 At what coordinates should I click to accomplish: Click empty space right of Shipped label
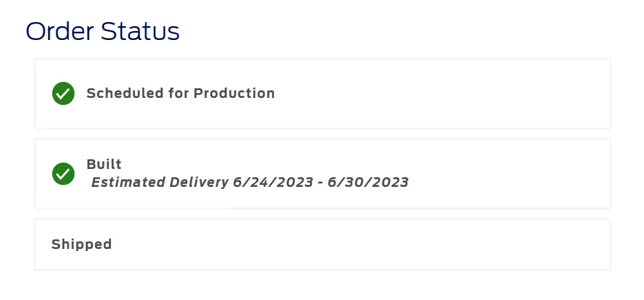coord(358,244)
